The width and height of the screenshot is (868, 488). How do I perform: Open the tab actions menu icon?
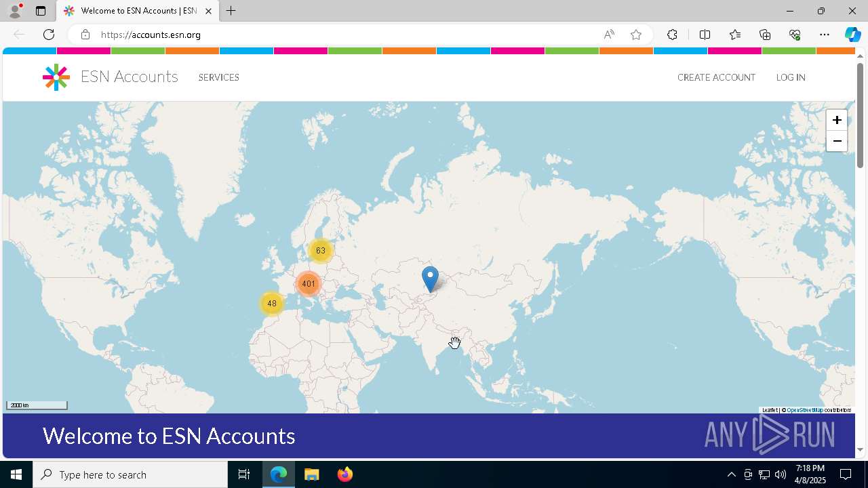[41, 11]
